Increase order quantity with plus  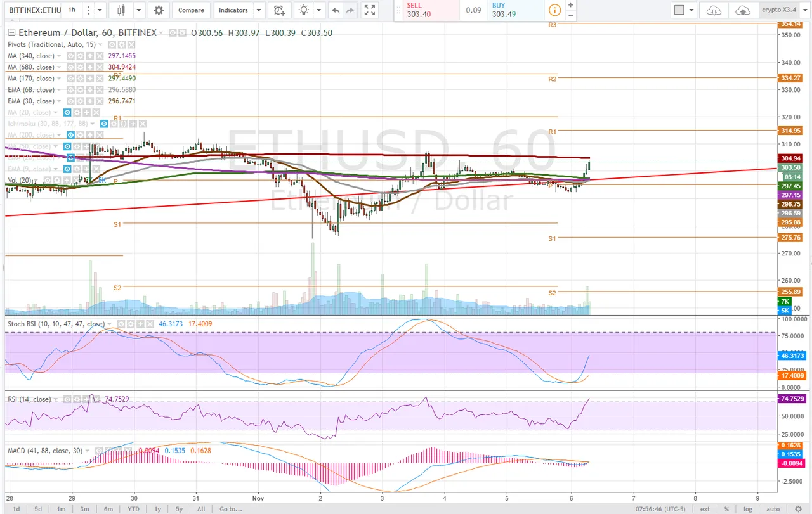tap(570, 5)
